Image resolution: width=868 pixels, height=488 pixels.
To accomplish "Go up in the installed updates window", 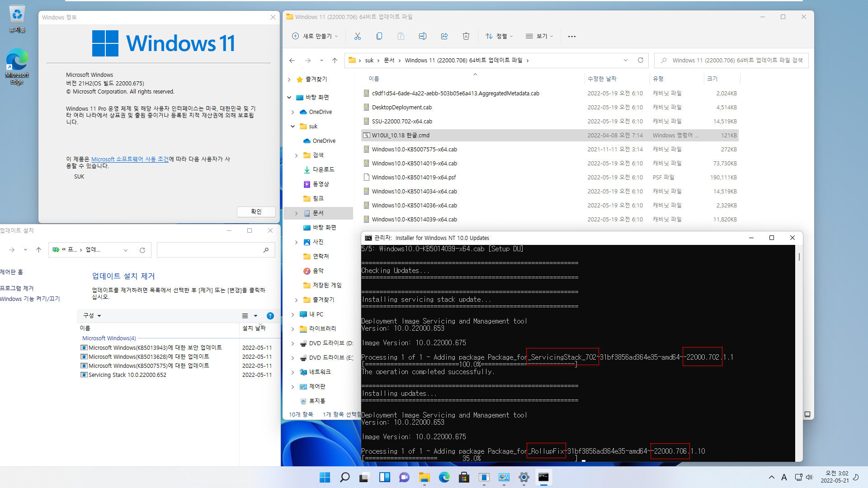I will (39, 250).
